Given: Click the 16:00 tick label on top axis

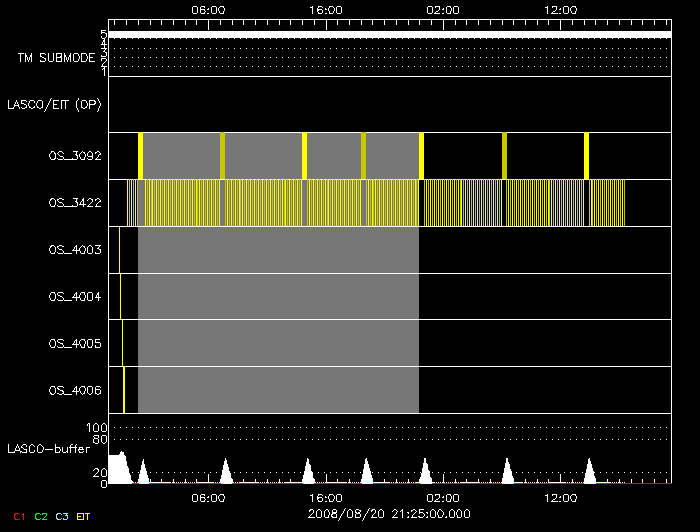Looking at the screenshot, I should coord(326,10).
